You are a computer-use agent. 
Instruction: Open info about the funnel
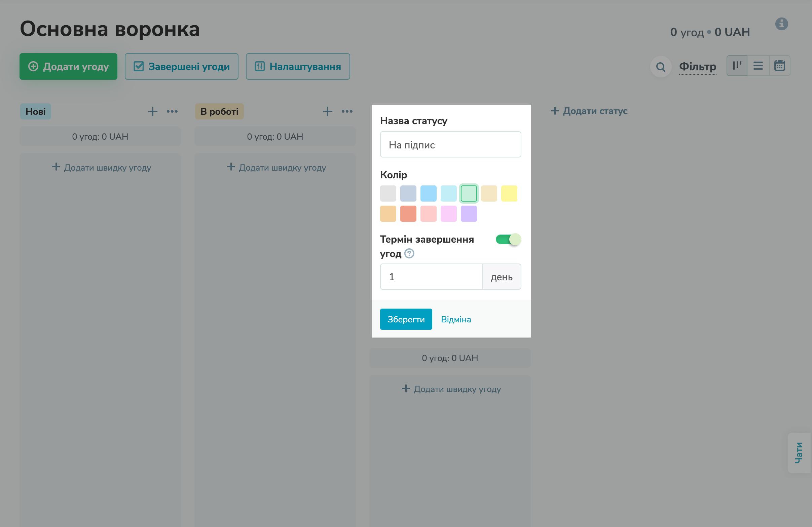(782, 24)
